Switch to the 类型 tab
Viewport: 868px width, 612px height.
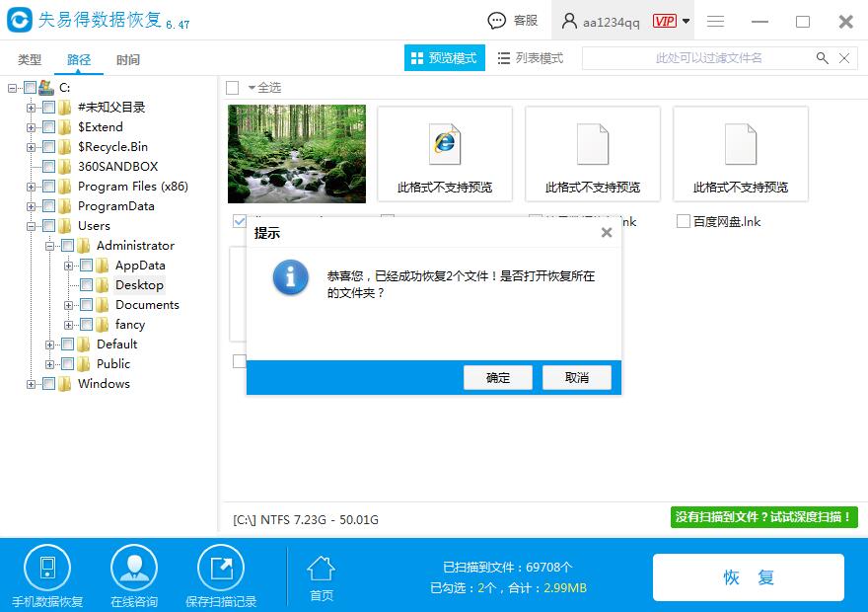pos(30,59)
